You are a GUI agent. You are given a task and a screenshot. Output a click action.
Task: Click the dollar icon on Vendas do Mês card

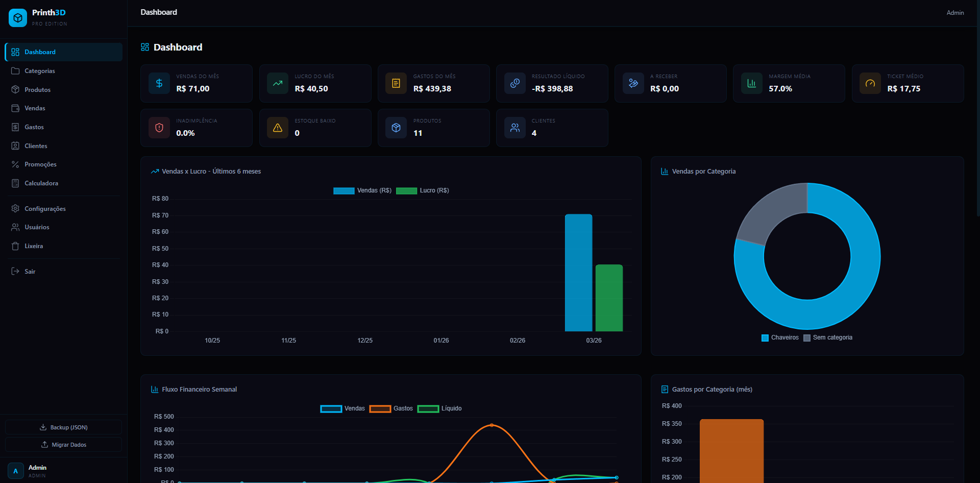[x=159, y=83]
